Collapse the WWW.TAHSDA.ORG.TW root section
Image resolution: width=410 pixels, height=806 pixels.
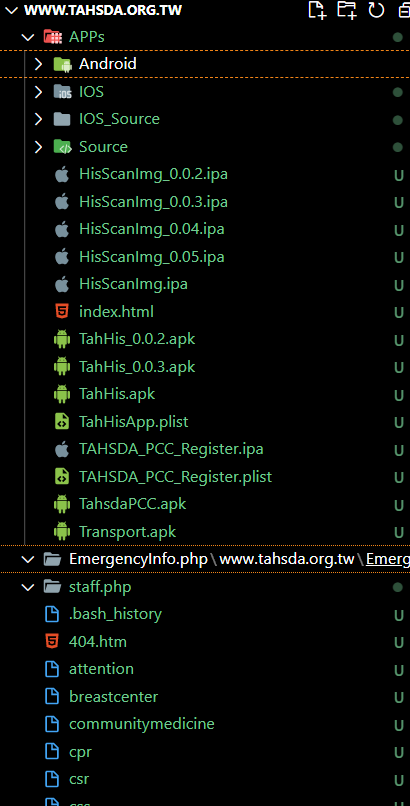coord(12,10)
